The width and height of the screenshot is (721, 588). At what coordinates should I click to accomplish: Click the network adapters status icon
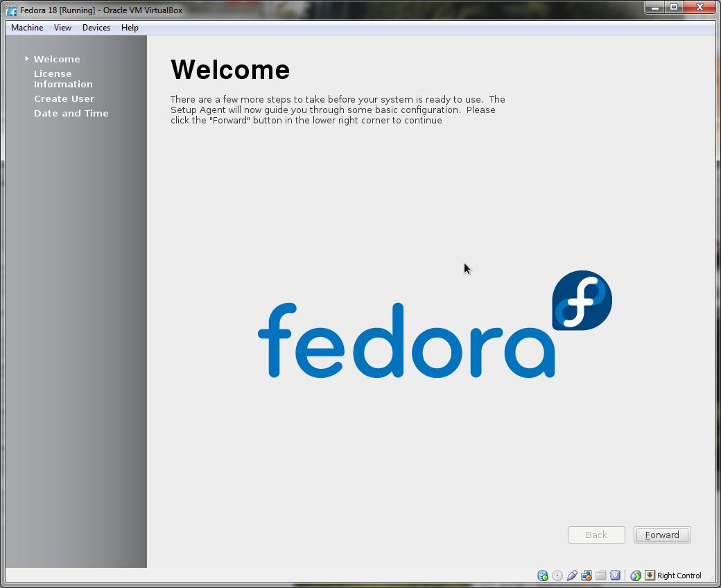click(x=587, y=575)
